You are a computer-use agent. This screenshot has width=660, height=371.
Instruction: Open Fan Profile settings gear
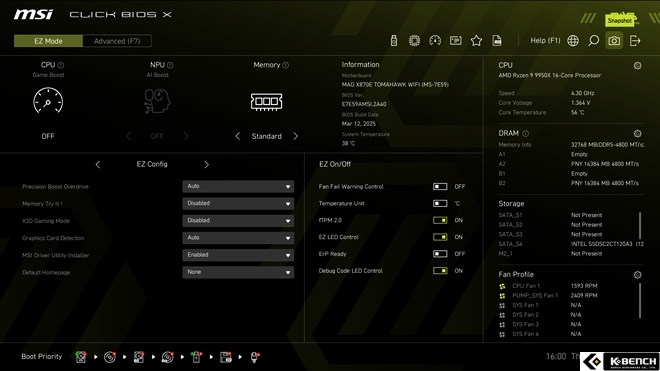[x=637, y=275]
